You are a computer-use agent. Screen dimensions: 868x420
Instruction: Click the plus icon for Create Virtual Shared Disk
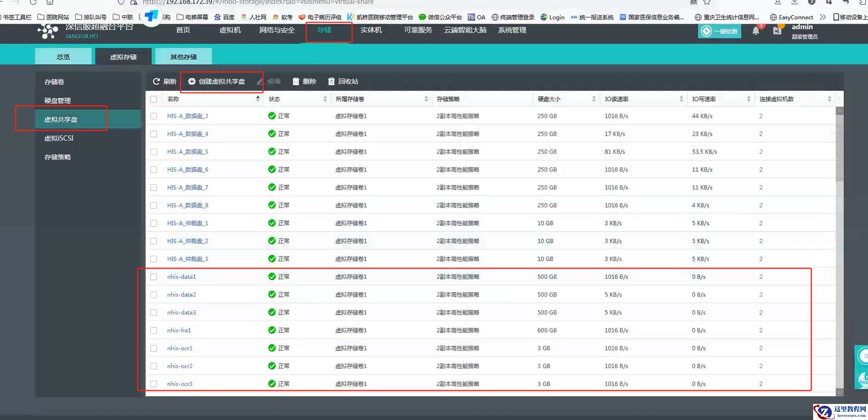pyautogui.click(x=192, y=81)
